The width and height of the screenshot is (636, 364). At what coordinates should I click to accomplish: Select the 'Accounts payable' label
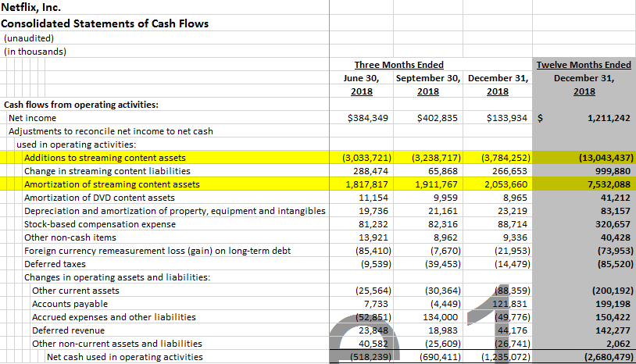(x=70, y=304)
